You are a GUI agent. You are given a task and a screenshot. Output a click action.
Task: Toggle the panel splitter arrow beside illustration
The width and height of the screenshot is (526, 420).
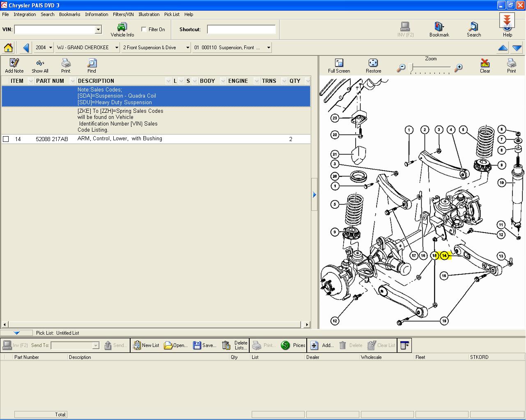314,195
